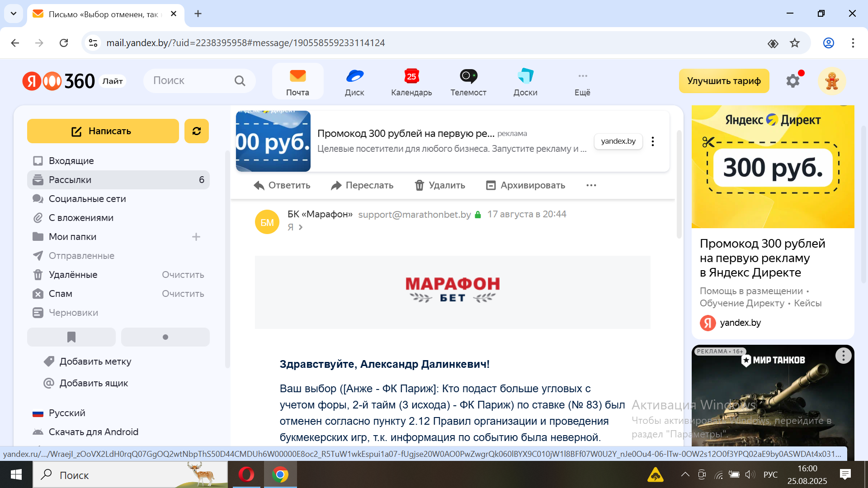Click the search magnifier icon
This screenshot has width=868, height=488.
(240, 81)
